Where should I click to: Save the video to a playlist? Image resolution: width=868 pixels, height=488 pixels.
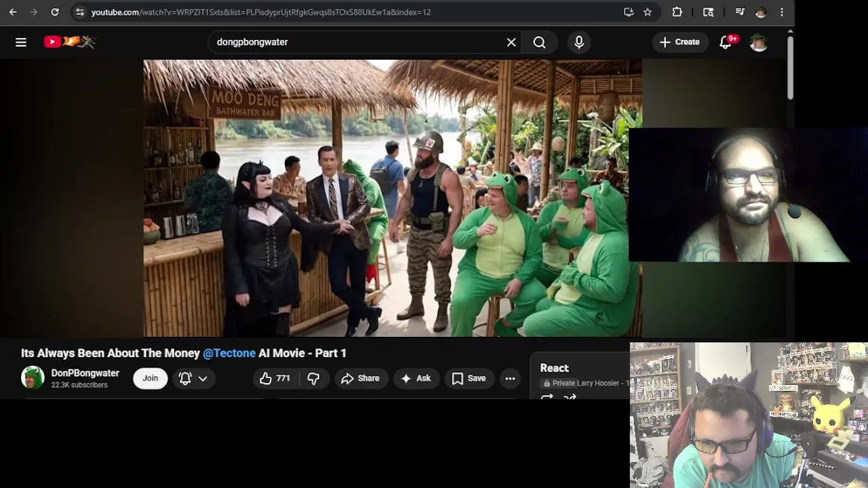(x=469, y=378)
